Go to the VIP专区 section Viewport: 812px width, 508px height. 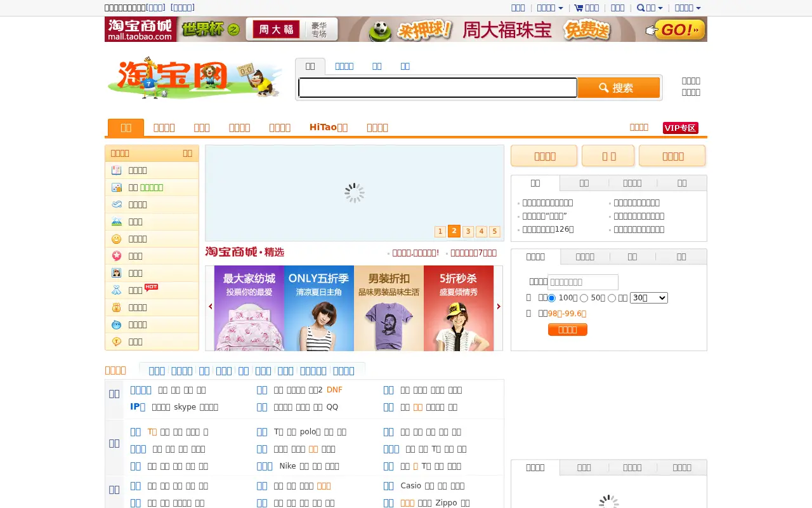coord(681,128)
